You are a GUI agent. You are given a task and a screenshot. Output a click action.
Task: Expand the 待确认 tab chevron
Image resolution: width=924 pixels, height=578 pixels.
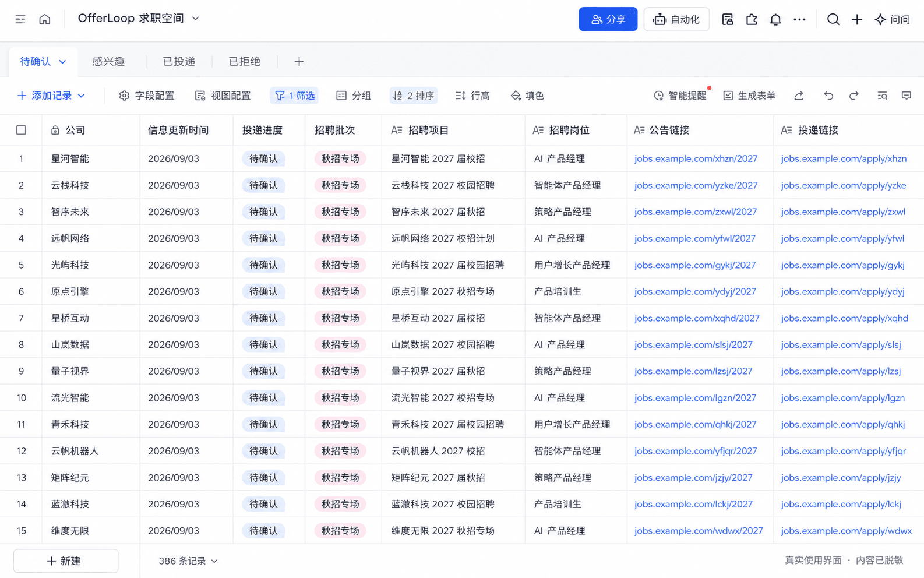[62, 62]
